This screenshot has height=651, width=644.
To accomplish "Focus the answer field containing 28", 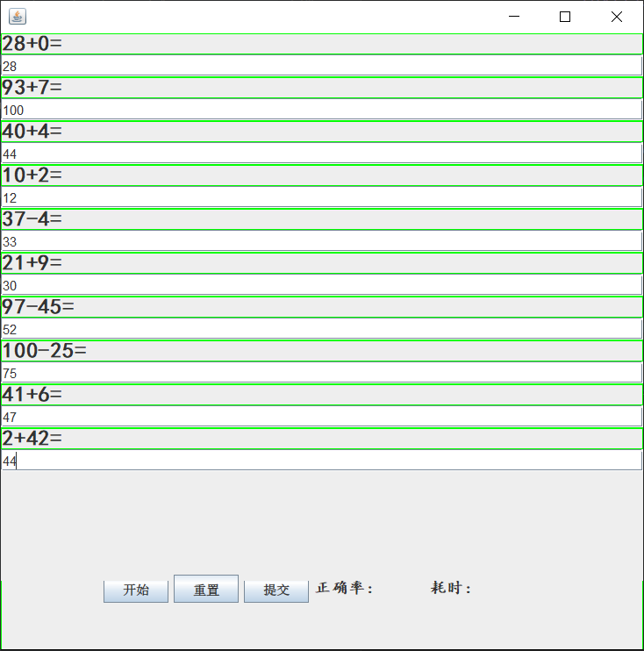I will pyautogui.click(x=322, y=66).
